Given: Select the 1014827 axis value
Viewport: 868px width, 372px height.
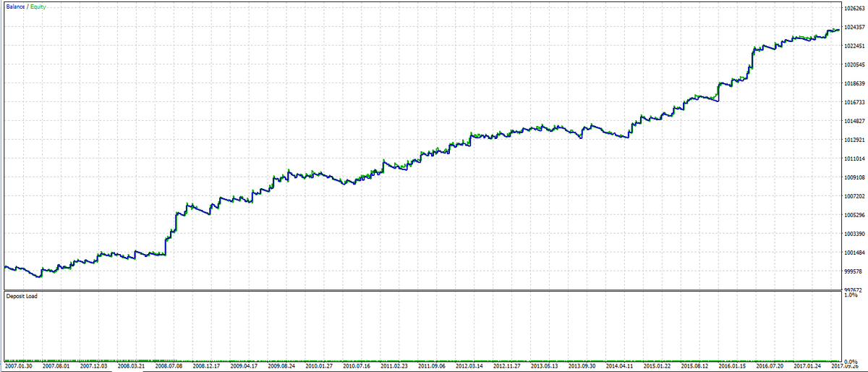Looking at the screenshot, I should coord(855,122).
